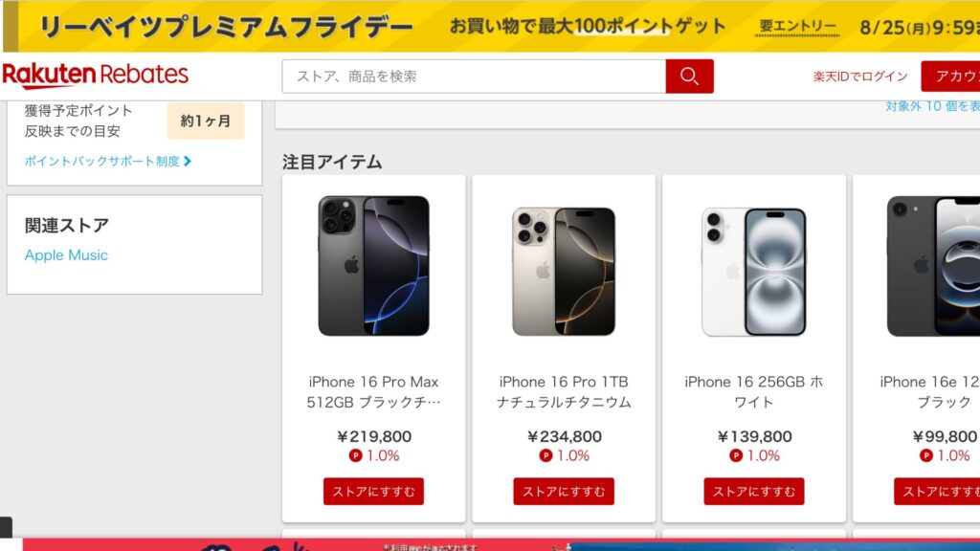Open the Rakuten Rebates logo home link
The image size is (980, 551).
pyautogui.click(x=96, y=76)
